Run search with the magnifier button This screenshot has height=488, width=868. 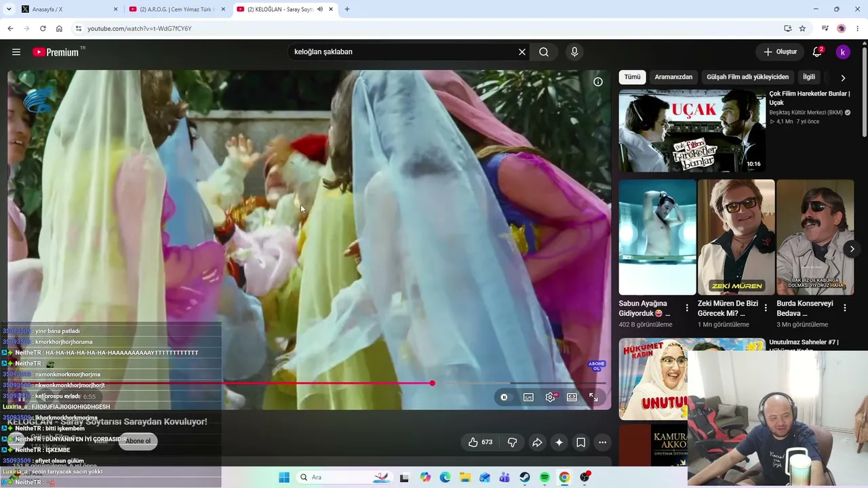click(x=544, y=52)
